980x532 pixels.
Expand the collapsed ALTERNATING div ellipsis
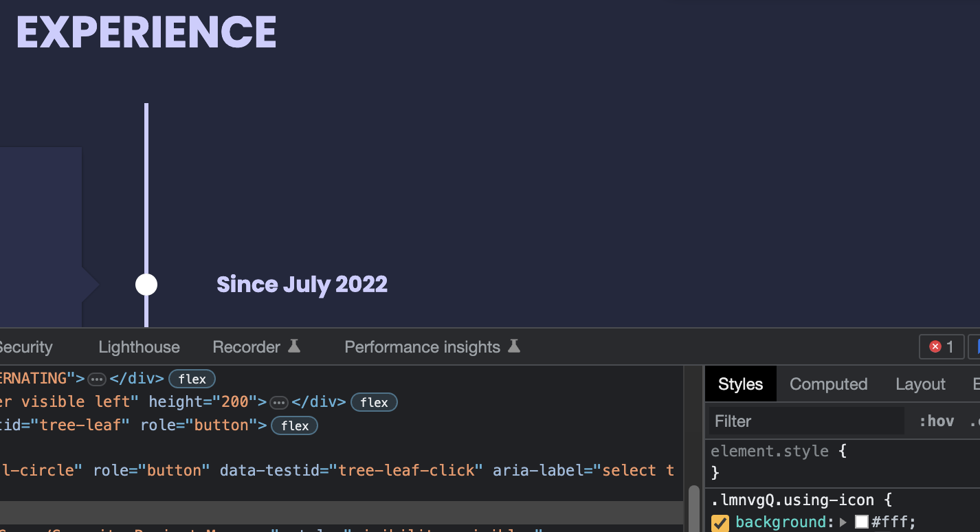tap(96, 379)
